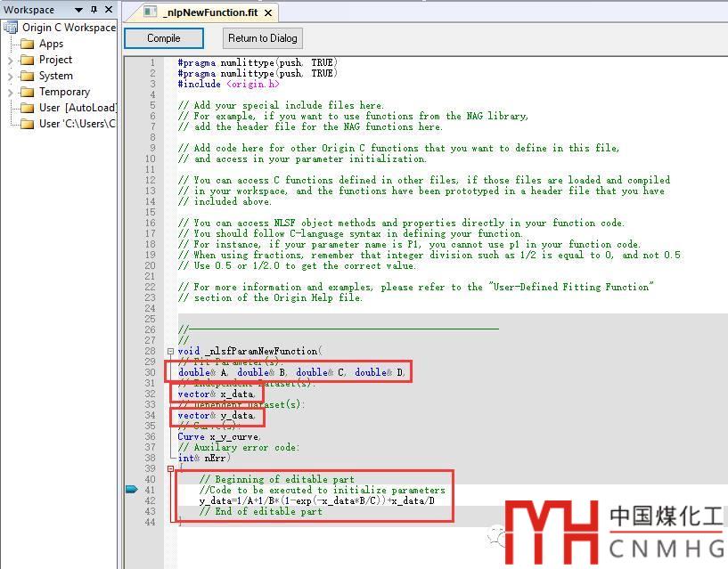Toggle the Workspace panel pin
The image size is (728, 569).
pyautogui.click(x=94, y=10)
